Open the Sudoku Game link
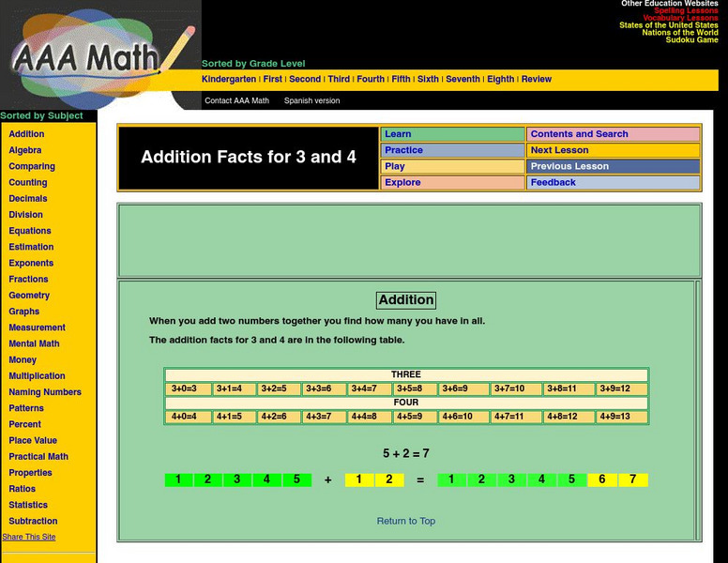The image size is (728, 563). coord(691,40)
